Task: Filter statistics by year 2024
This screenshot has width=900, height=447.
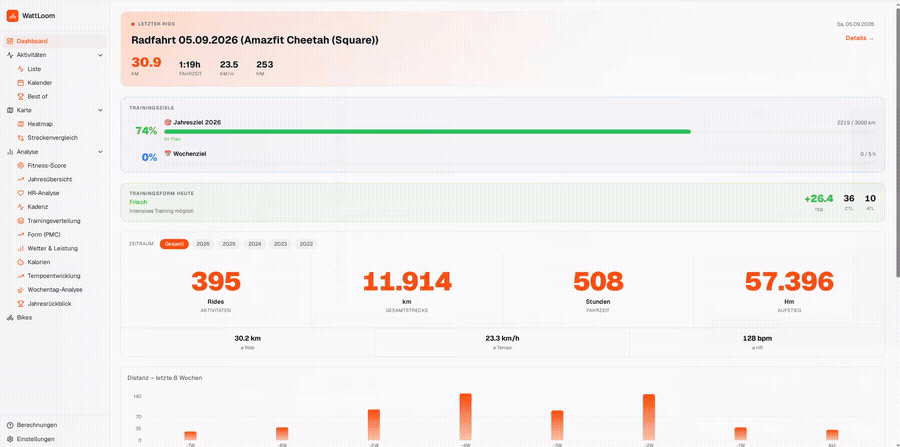Action: 255,244
